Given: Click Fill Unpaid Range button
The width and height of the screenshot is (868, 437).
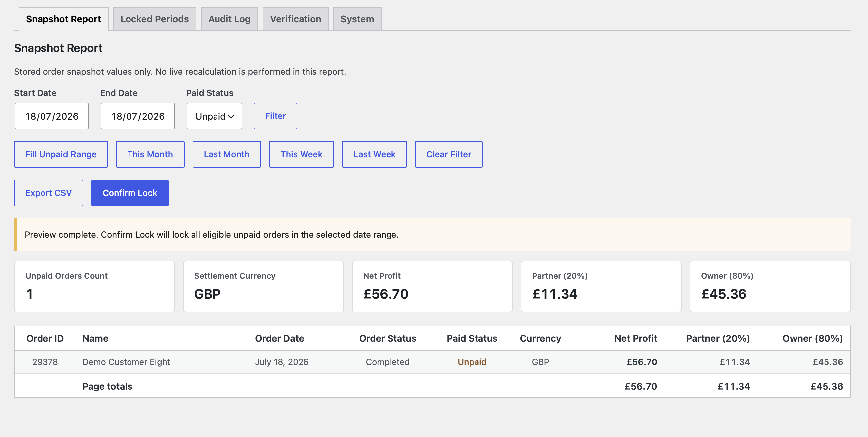Looking at the screenshot, I should pos(61,154).
